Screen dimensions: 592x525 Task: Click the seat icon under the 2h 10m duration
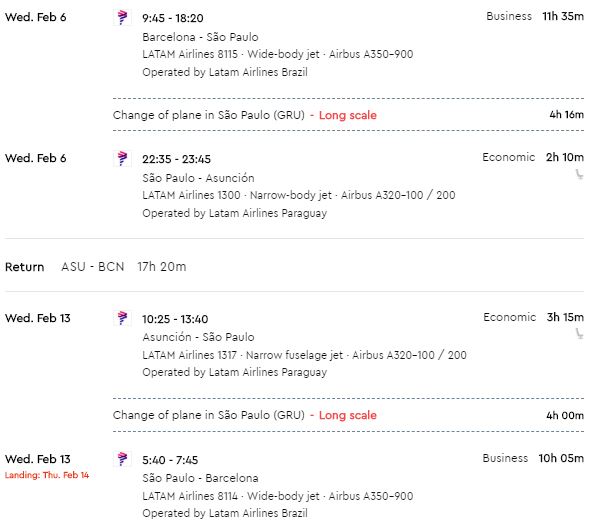point(579,174)
